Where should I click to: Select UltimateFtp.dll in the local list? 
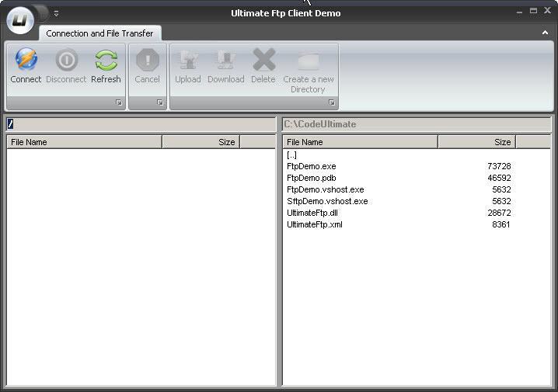[x=312, y=213]
